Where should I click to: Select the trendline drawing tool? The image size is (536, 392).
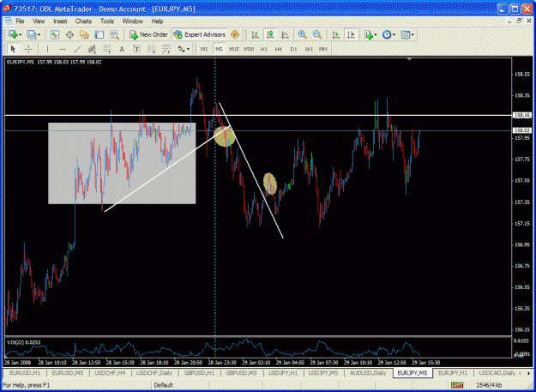[77, 49]
